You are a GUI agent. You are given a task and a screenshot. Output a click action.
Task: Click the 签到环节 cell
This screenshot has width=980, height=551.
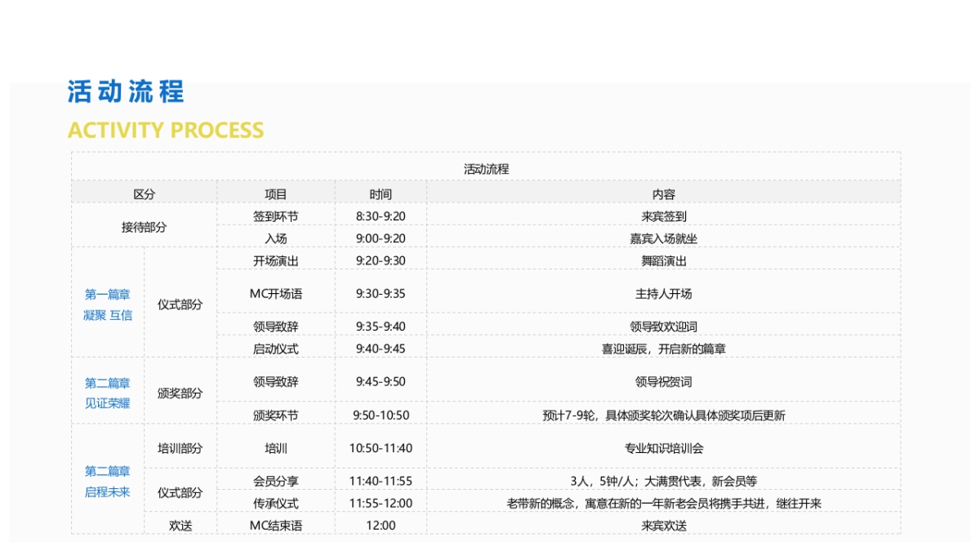[x=275, y=215]
